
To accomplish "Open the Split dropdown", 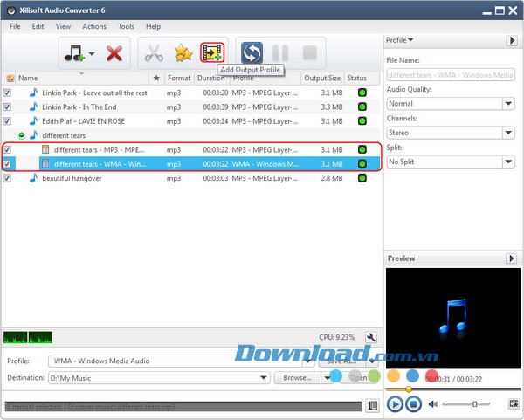I will coord(508,162).
